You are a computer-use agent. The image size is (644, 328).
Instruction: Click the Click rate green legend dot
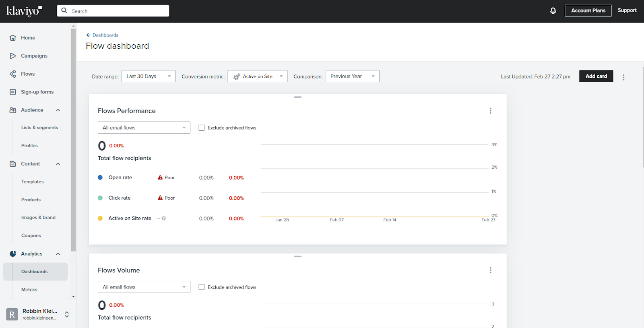[x=100, y=198]
